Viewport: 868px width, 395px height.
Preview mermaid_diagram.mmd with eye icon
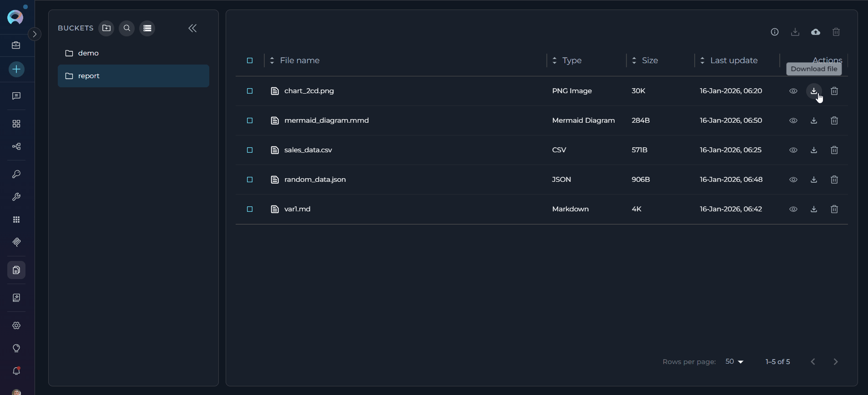pos(793,120)
